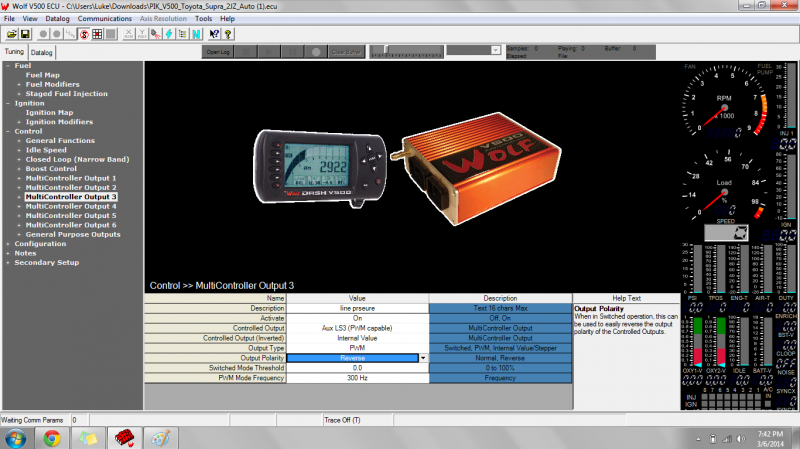Open help with yellow question mark icon
The width and height of the screenshot is (800, 449).
point(228,34)
